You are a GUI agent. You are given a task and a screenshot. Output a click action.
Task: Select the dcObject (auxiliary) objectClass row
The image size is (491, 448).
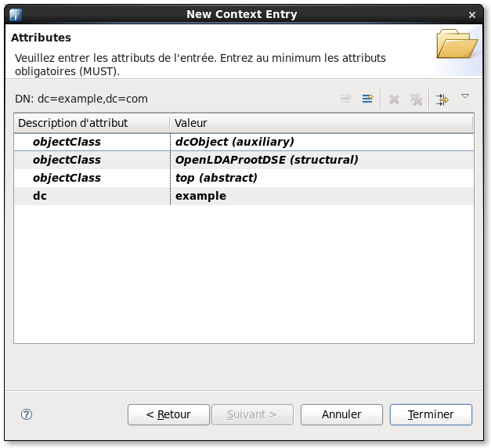(x=234, y=142)
